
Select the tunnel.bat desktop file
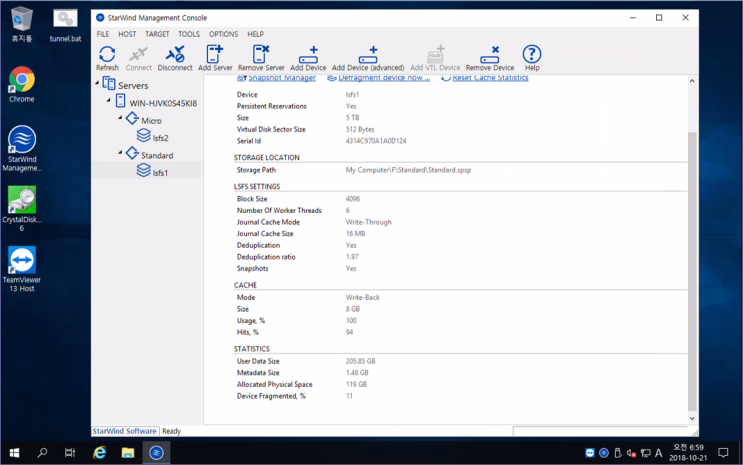pos(65,25)
